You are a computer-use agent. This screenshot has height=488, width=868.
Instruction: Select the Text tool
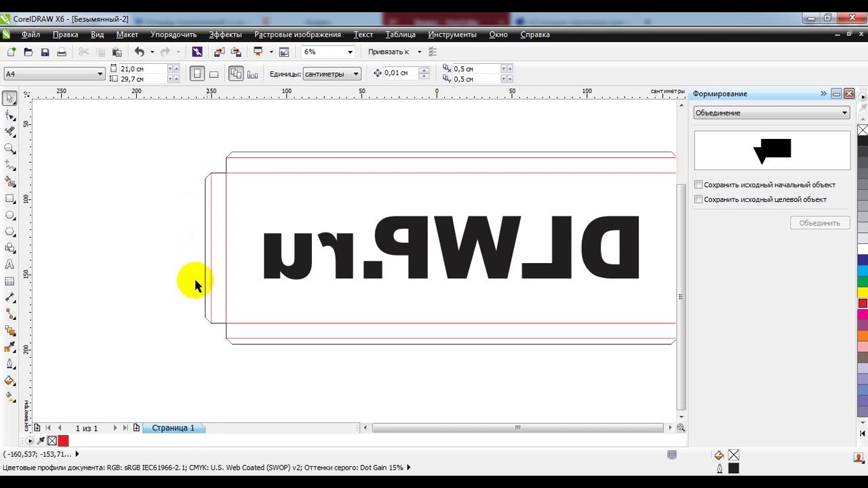tap(9, 264)
